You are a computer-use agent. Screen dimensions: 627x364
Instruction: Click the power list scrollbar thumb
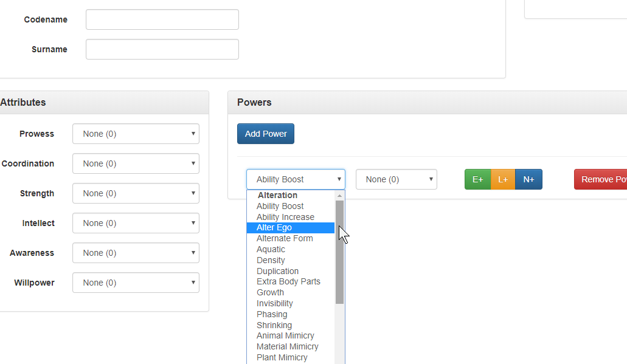[339, 252]
